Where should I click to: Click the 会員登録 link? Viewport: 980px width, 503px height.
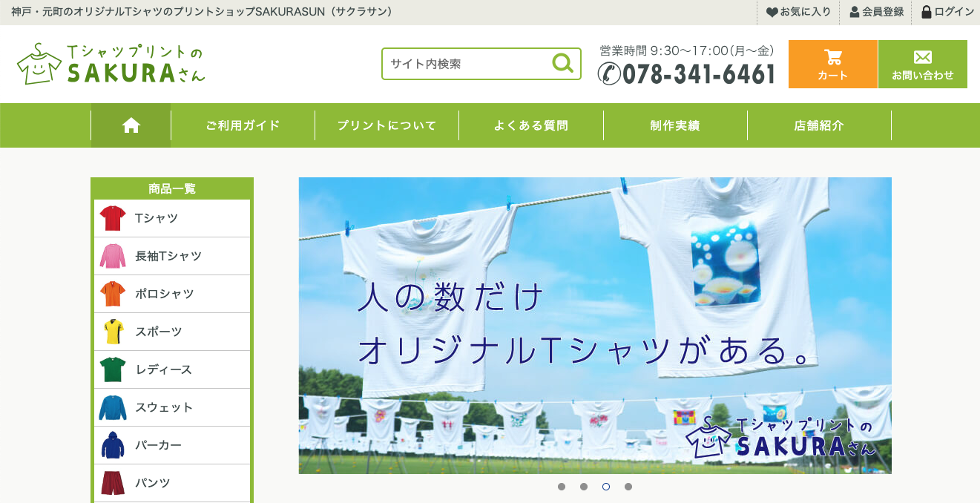click(876, 12)
